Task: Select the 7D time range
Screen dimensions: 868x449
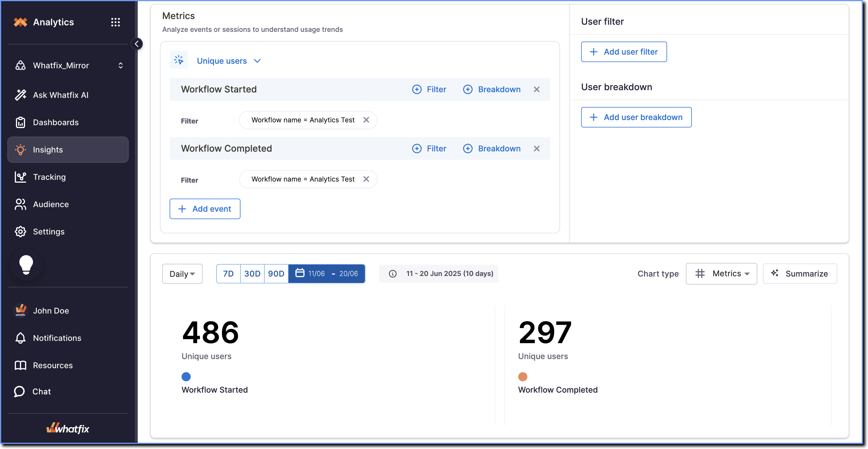Action: [229, 273]
